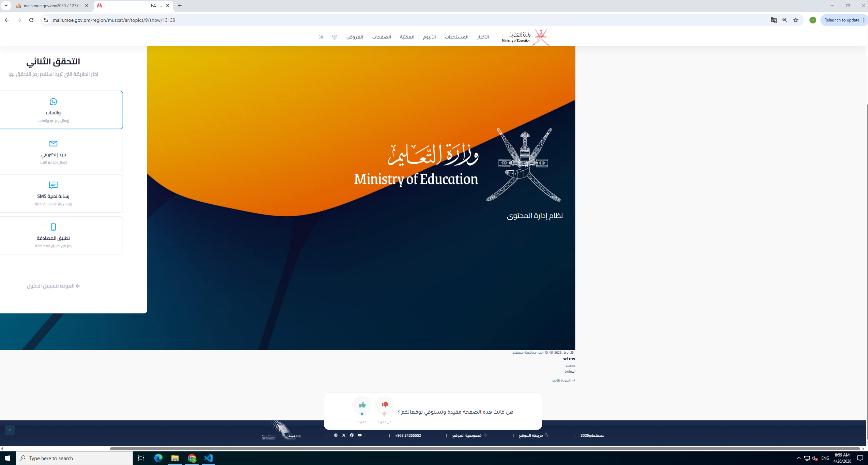Click the taskbar search box

click(x=74, y=458)
